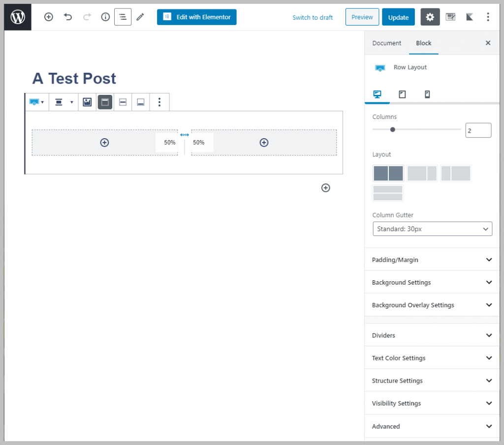The height and width of the screenshot is (445, 504).
Task: Open the Column Gutter dropdown
Action: tap(432, 229)
